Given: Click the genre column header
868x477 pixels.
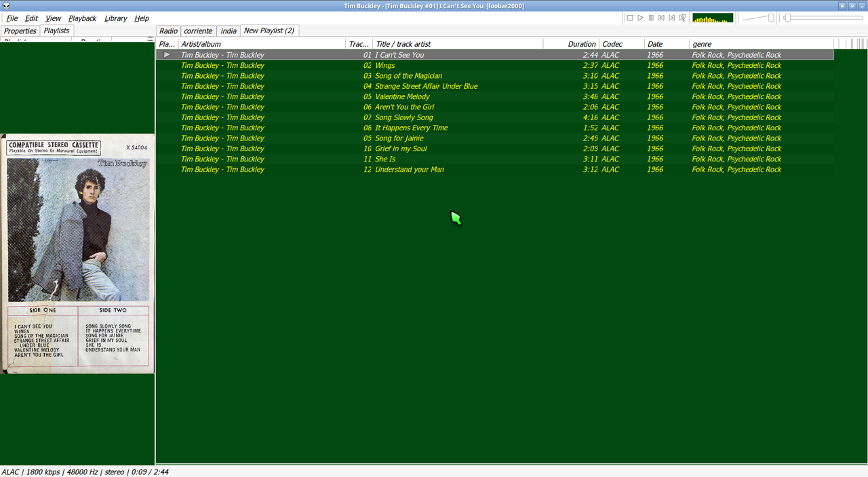Looking at the screenshot, I should pos(762,44).
